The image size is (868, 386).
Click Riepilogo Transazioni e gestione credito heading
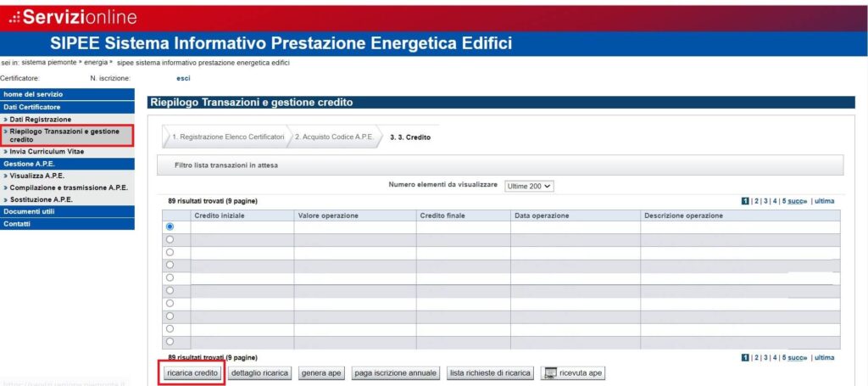click(252, 103)
